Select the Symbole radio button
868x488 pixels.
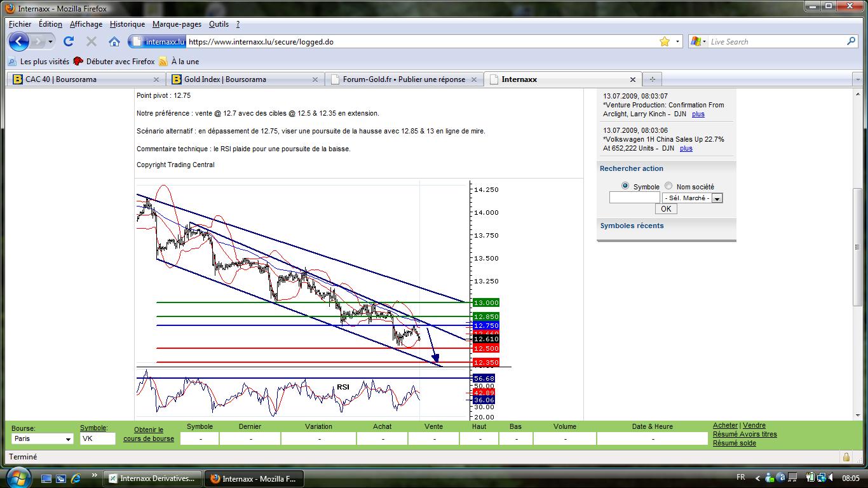[x=625, y=186]
